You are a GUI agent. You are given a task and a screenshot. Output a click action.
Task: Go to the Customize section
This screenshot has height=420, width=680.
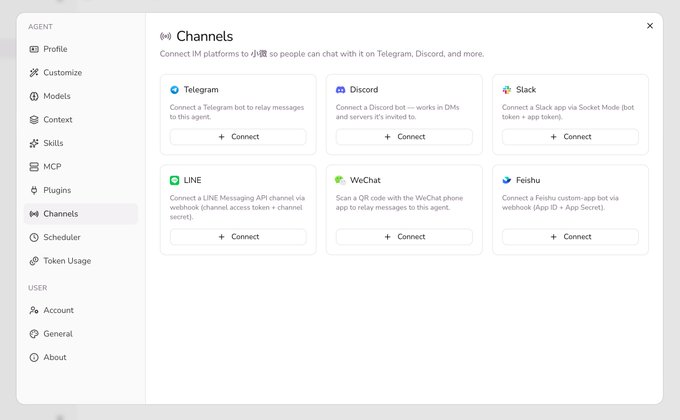pos(81,72)
